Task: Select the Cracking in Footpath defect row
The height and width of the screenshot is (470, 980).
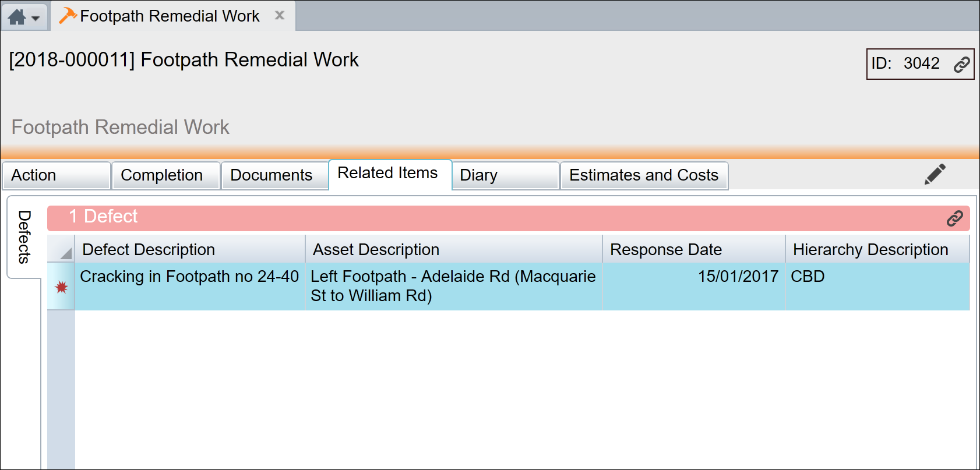Action: point(189,277)
